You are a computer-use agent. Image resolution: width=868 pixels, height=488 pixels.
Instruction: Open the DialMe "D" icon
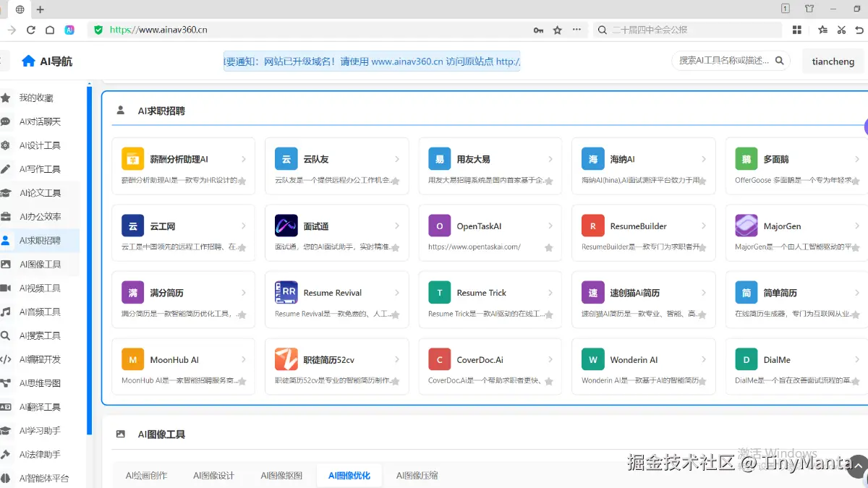[746, 359]
